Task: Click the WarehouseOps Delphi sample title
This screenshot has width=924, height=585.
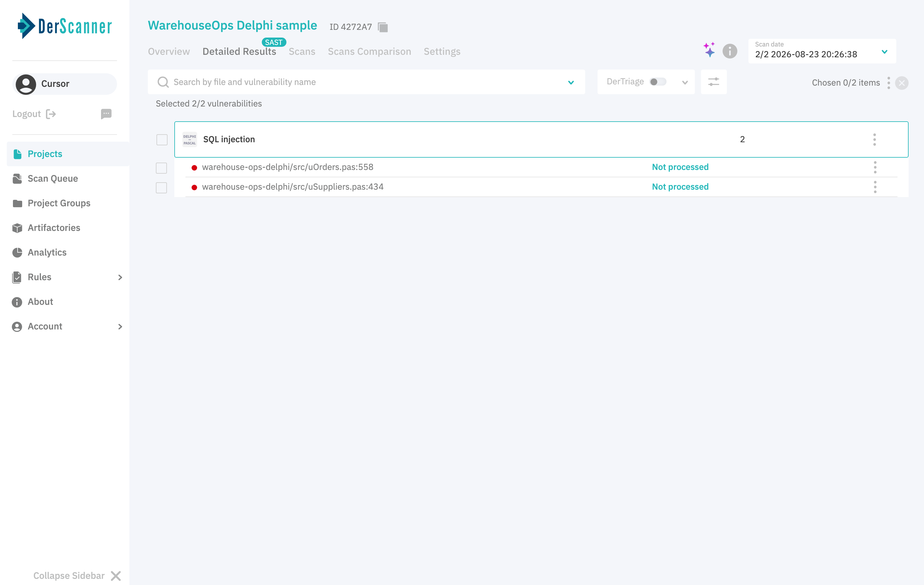Action: click(232, 25)
